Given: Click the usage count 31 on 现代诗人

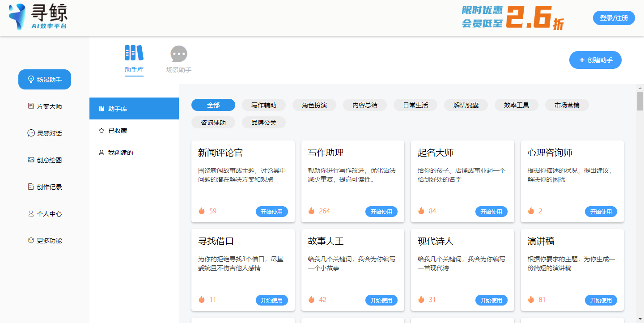Looking at the screenshot, I should click(x=432, y=300).
